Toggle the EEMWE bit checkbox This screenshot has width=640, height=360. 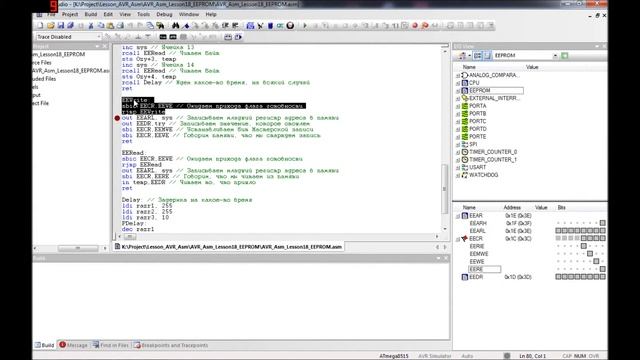(590, 254)
